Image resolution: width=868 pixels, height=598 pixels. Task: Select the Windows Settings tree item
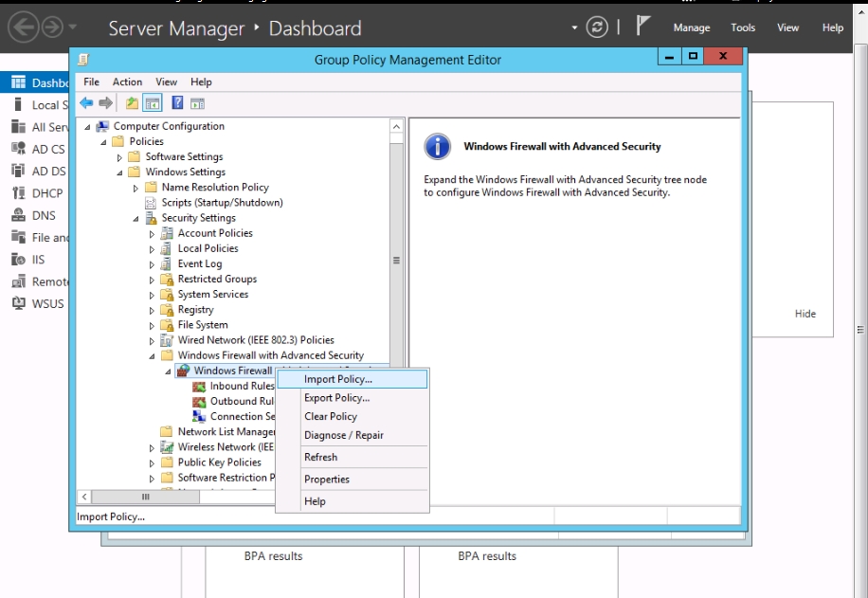(186, 172)
